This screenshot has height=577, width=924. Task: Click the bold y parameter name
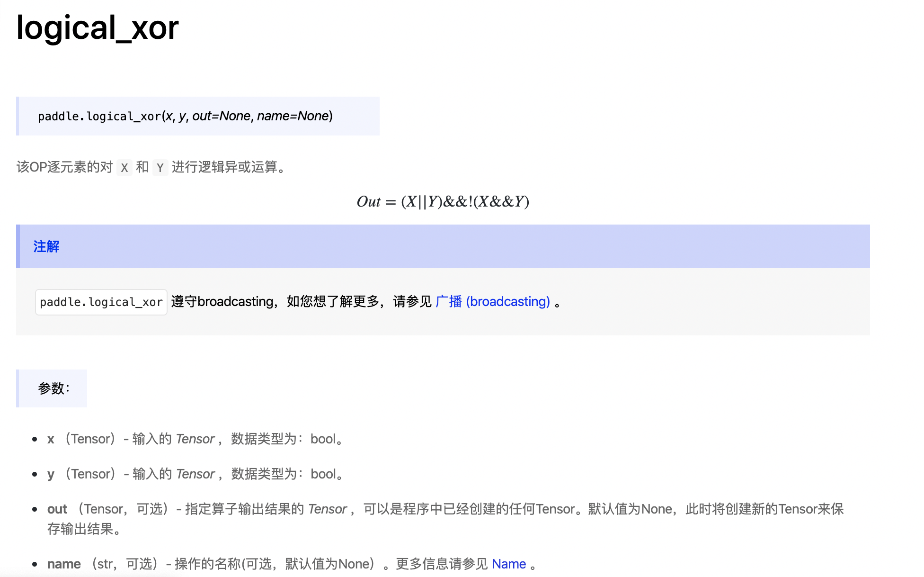tap(51, 474)
